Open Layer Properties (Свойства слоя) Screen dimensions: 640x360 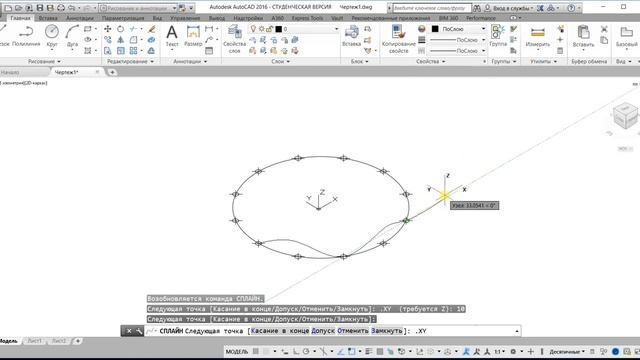click(234, 39)
